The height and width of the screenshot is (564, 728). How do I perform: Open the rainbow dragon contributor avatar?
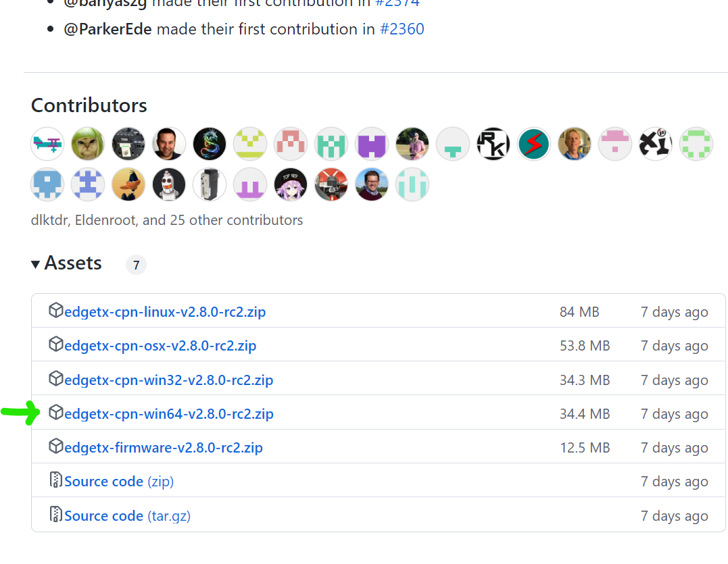click(210, 144)
